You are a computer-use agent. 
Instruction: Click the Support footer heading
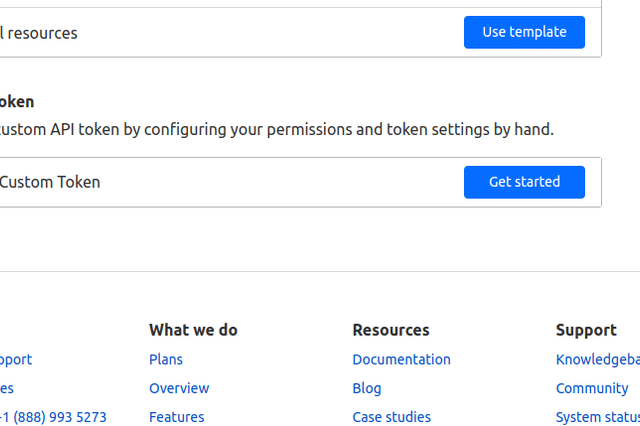coord(586,330)
